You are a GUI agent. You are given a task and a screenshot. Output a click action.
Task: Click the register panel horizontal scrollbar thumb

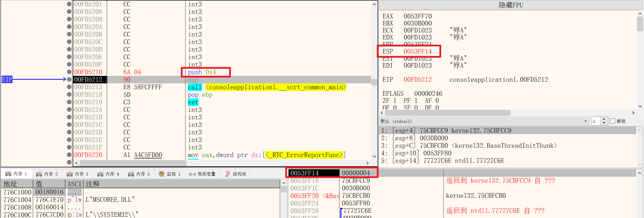(447, 113)
